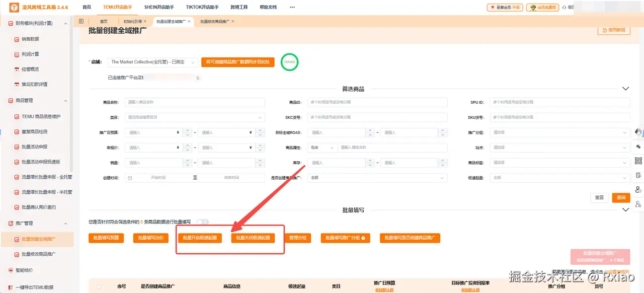644x293 pixels.
Task: Open 重复商品检测 in sidebar
Action: click(x=34, y=131)
